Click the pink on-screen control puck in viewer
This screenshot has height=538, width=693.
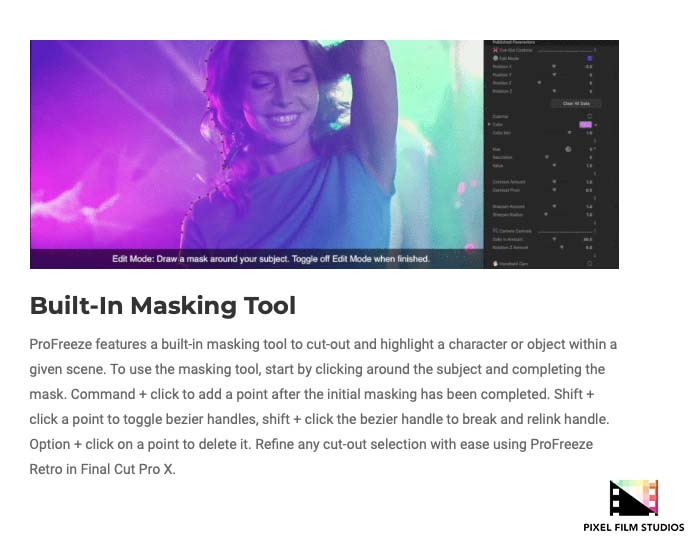coord(470,247)
